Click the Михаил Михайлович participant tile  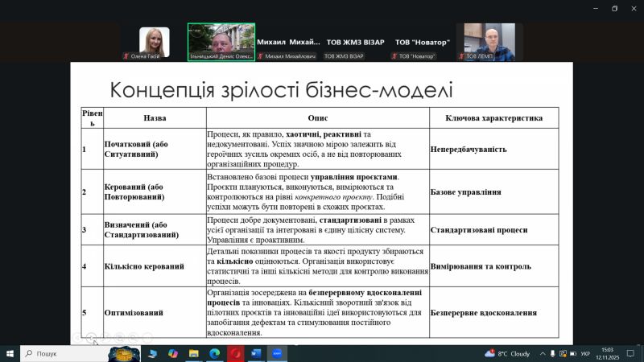click(x=288, y=42)
